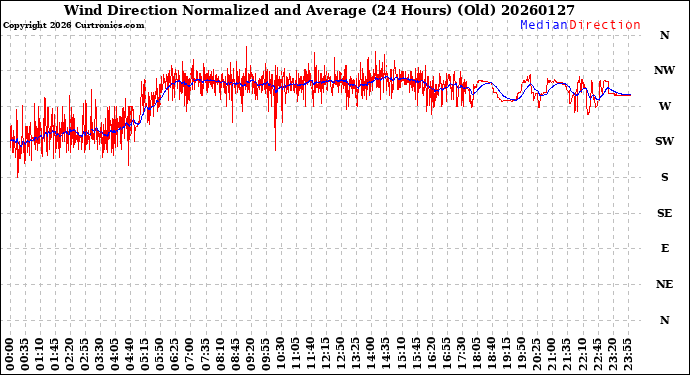Click the 03:30 time axis label

pos(100,355)
